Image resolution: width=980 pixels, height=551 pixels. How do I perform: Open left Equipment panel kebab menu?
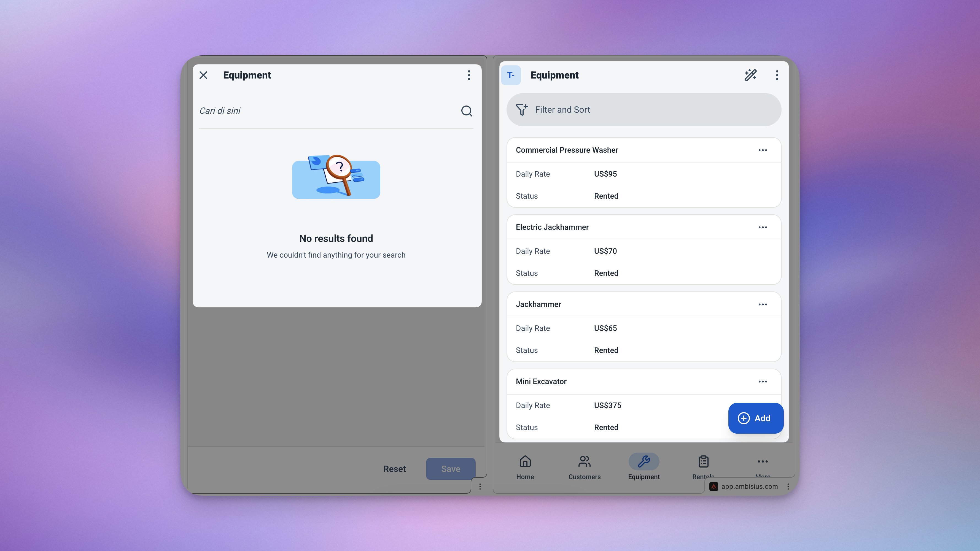click(x=469, y=75)
